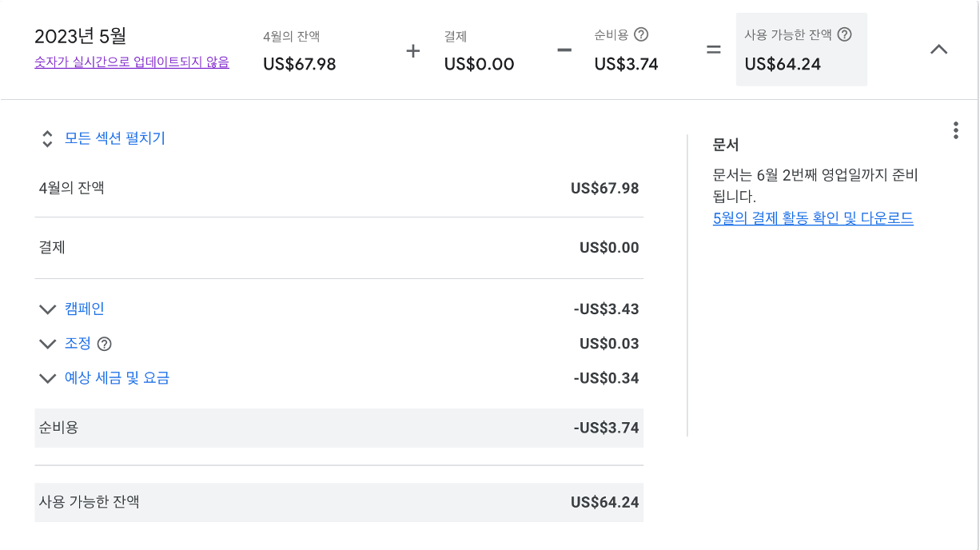Expand the 예상 세금 및 요금 chevron

47,378
